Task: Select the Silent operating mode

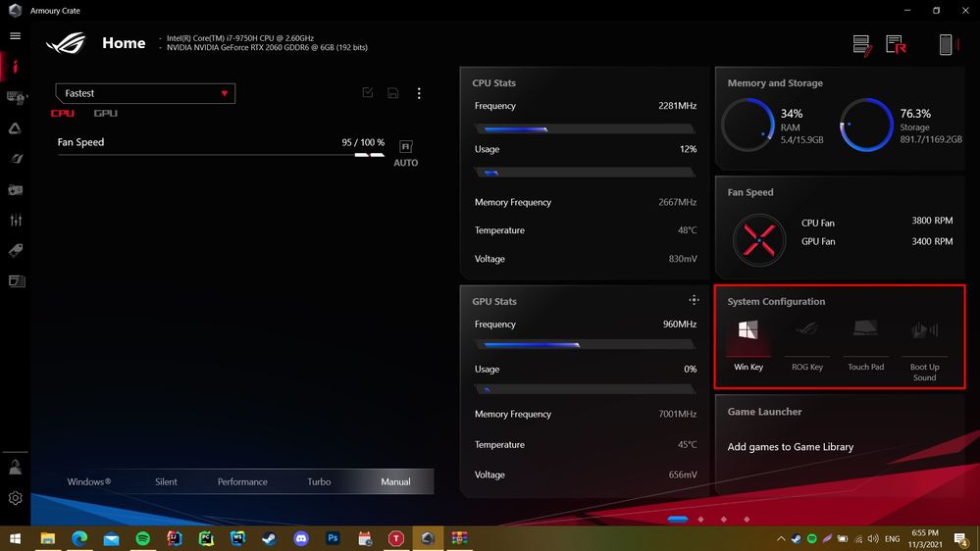Action: point(166,481)
